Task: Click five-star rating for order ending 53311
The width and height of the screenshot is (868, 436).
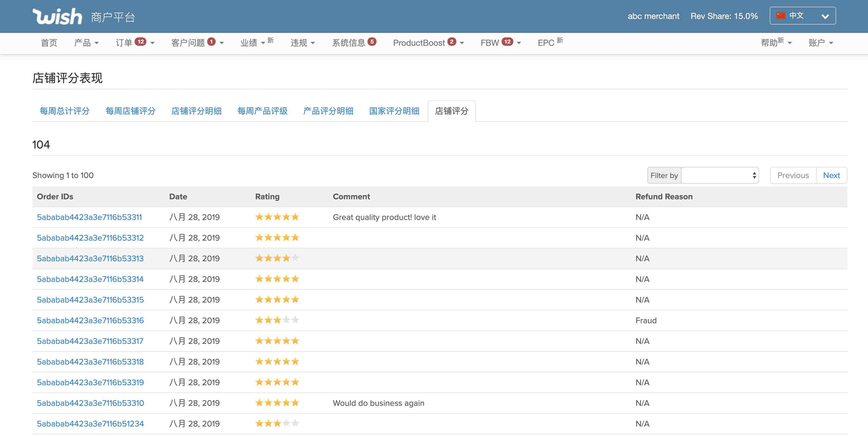Action: [x=277, y=217]
